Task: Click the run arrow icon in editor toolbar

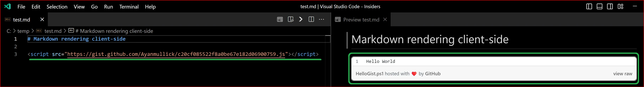Action: tap(301, 19)
